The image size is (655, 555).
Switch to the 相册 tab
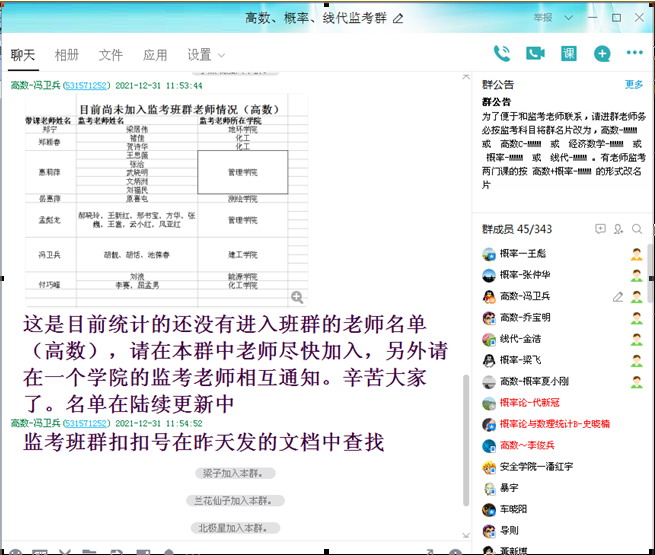click(67, 55)
